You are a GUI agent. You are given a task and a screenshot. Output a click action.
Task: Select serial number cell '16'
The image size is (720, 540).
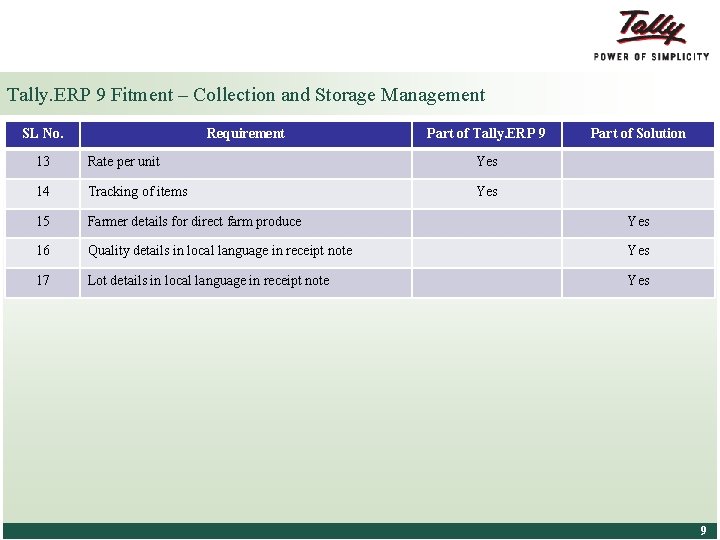pos(43,251)
